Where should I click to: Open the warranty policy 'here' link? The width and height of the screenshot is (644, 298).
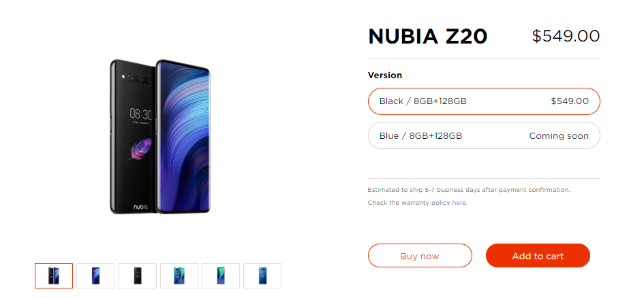[x=459, y=203]
